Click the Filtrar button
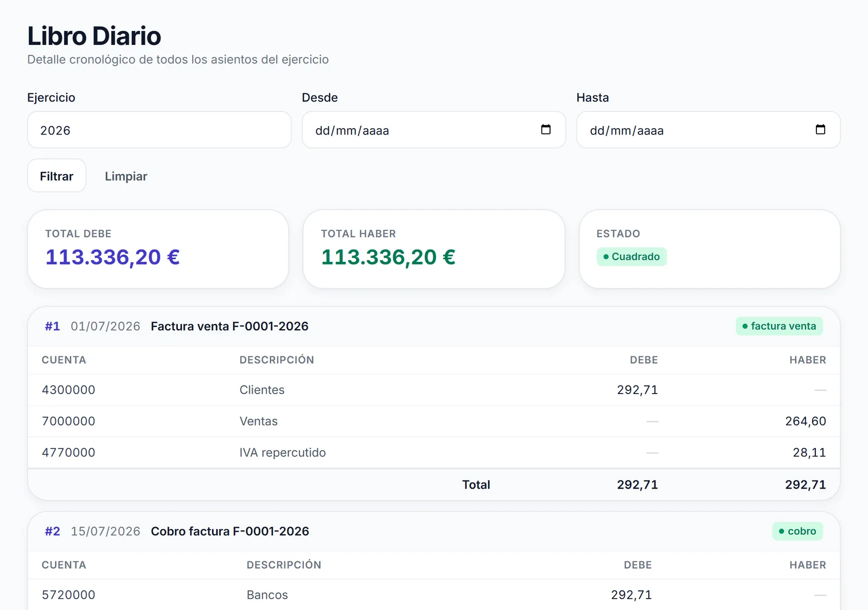This screenshot has width=868, height=610. pos(56,176)
